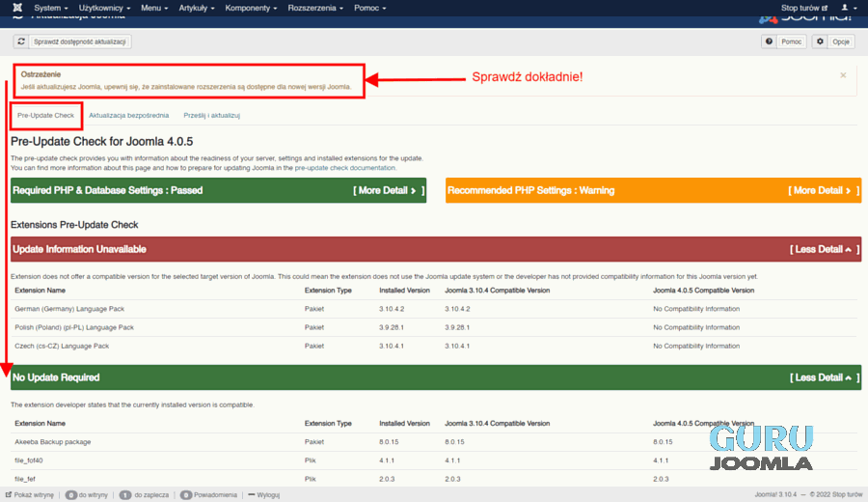This screenshot has width=868, height=502.
Task: Open the Stop turów site link
Action: point(803,8)
